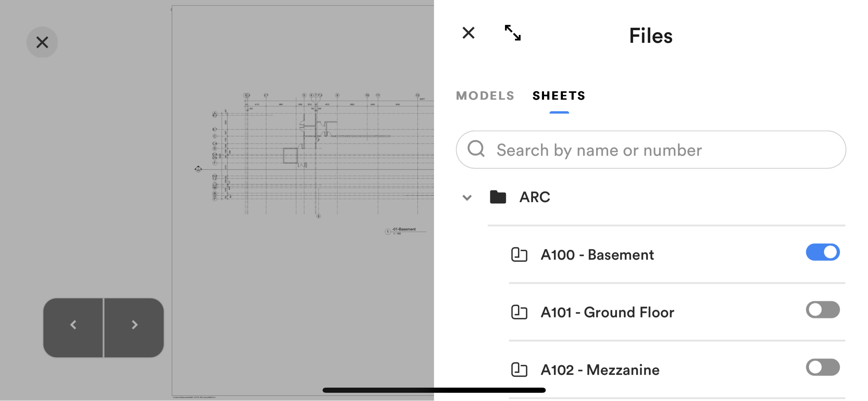Focus the Search by name or number field

[651, 149]
